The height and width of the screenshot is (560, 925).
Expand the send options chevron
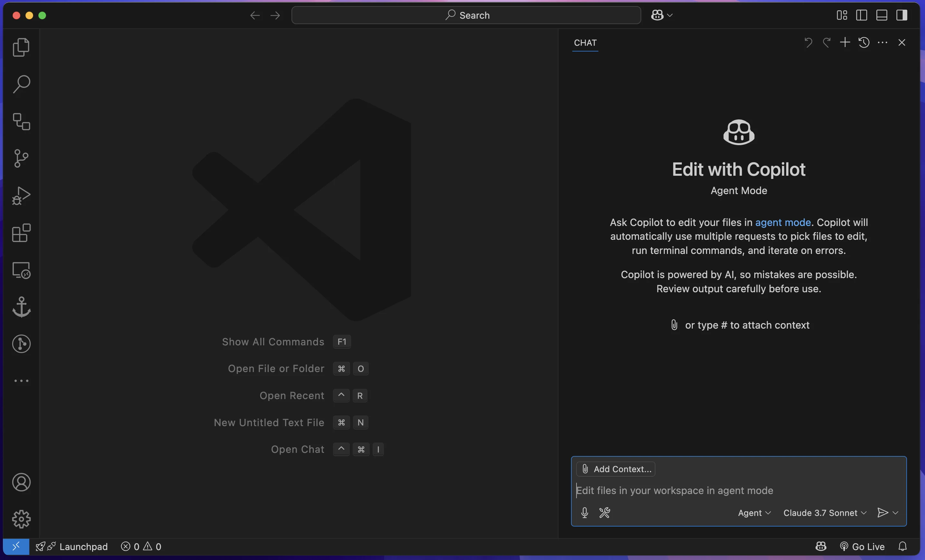pyautogui.click(x=895, y=513)
